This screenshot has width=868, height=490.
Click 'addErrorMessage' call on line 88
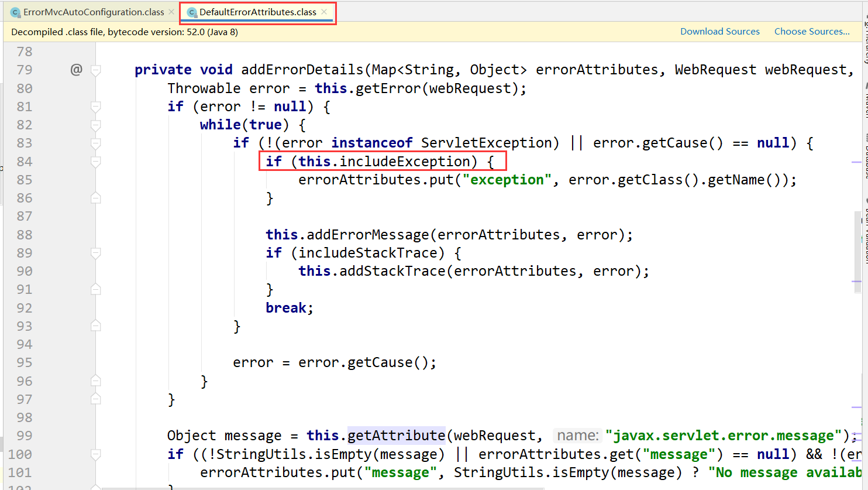tap(368, 235)
